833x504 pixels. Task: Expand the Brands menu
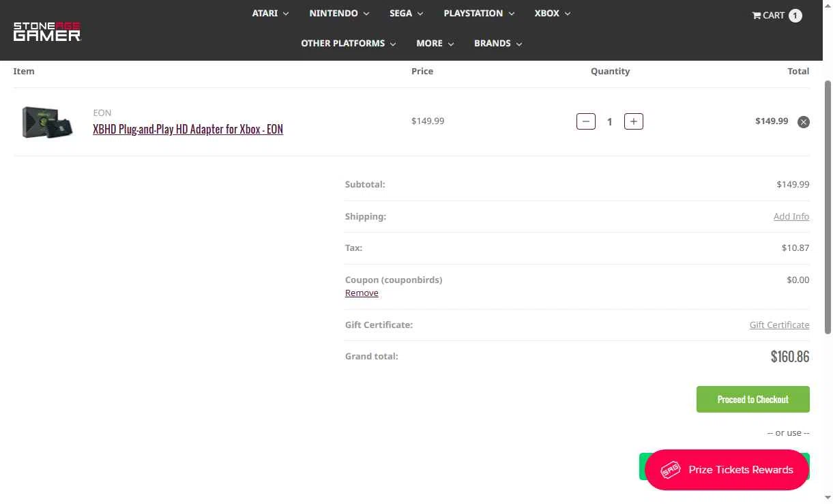pyautogui.click(x=498, y=43)
